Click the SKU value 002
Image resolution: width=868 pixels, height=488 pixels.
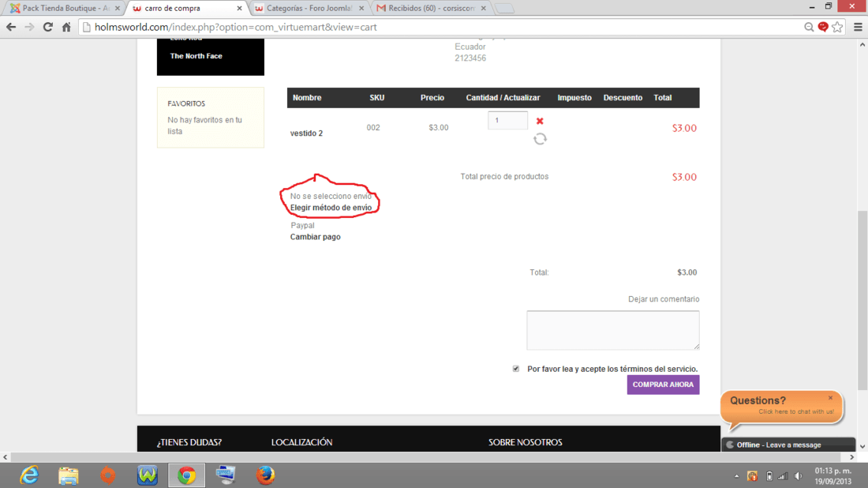coord(373,127)
